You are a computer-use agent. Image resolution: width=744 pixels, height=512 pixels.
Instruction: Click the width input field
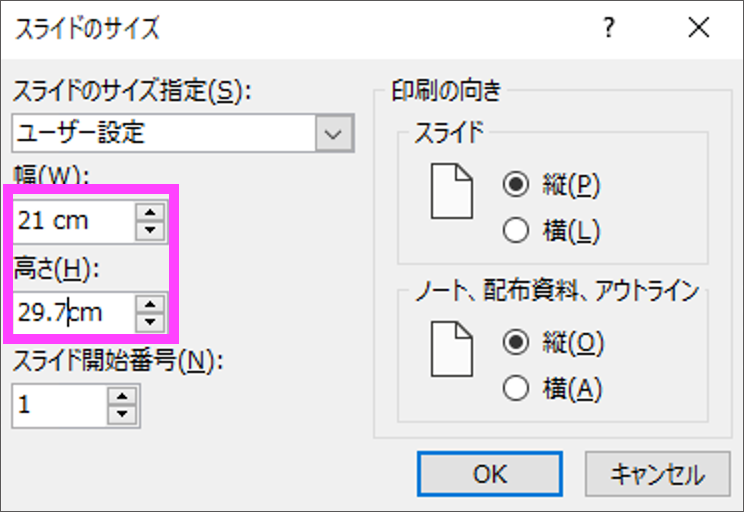(x=72, y=221)
